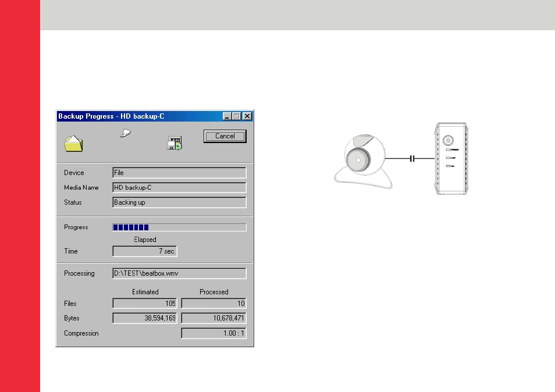Click the flying paper sheet icon

126,133
